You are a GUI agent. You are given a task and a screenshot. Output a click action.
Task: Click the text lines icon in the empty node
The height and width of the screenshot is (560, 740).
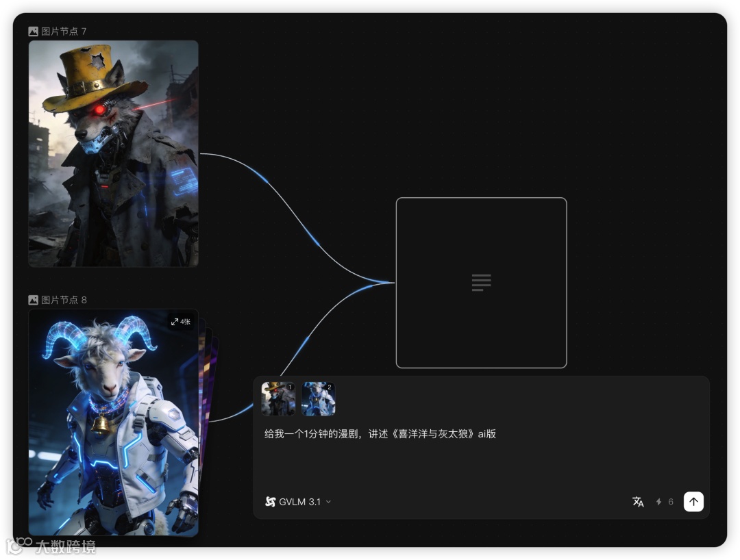click(x=482, y=283)
